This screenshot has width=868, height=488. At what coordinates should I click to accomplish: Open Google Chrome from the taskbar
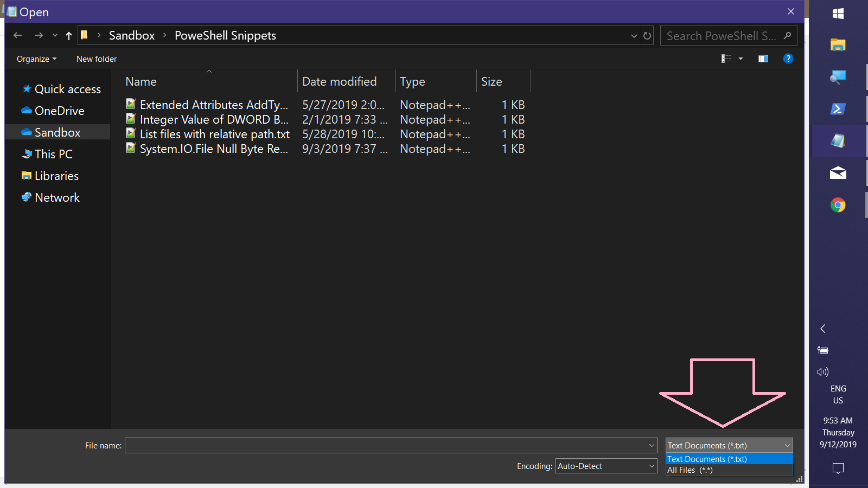coord(838,205)
